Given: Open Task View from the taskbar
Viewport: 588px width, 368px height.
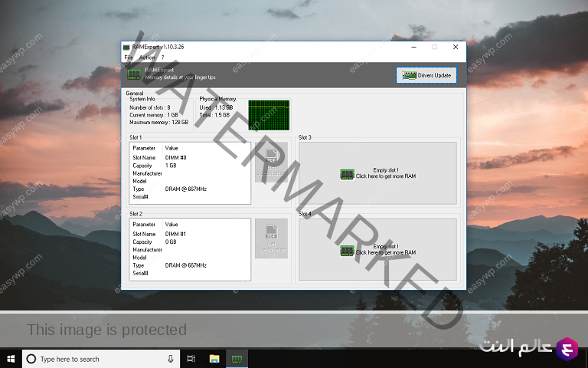Looking at the screenshot, I should click(x=191, y=359).
